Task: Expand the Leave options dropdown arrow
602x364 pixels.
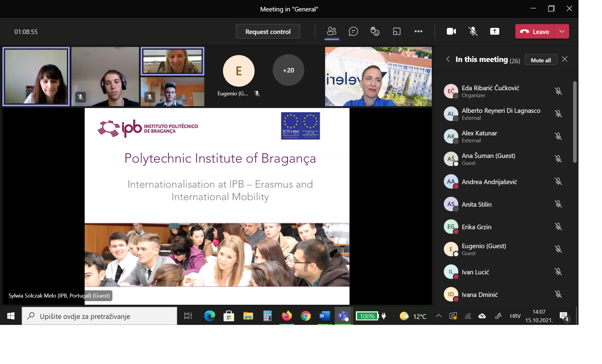Action: click(562, 31)
